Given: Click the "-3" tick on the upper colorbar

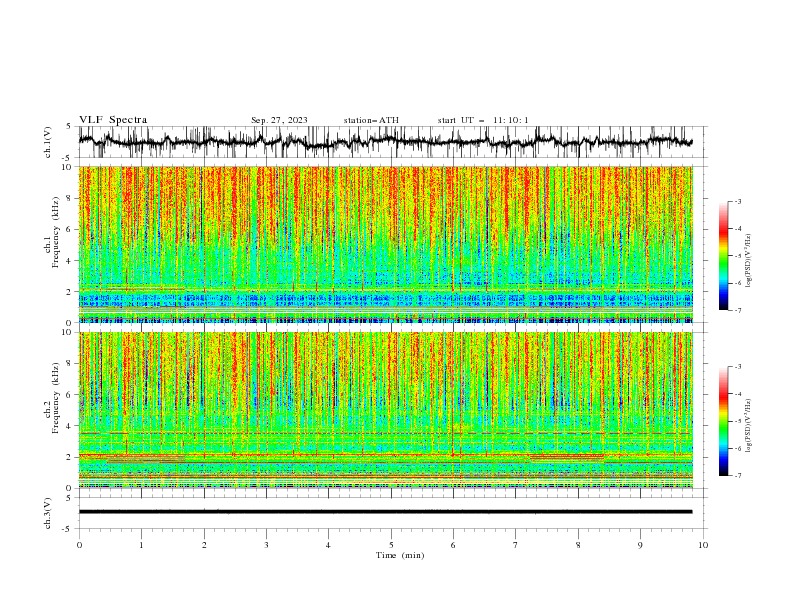Looking at the screenshot, I should click(738, 201).
